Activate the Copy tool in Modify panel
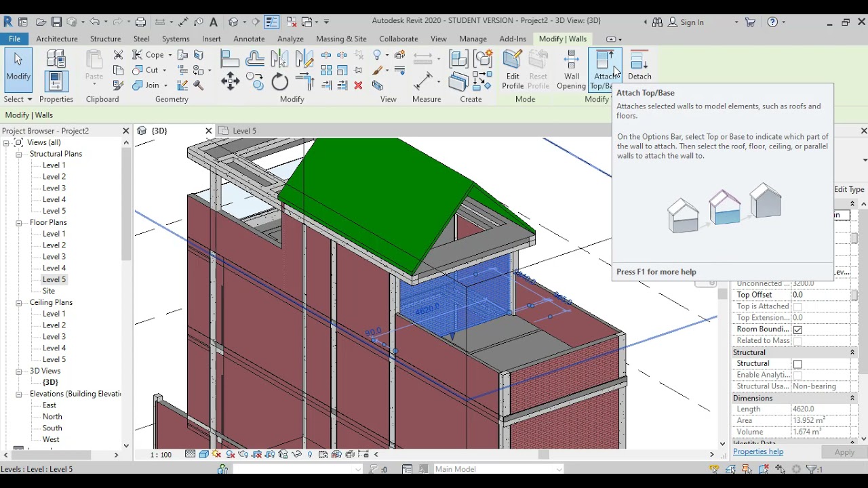Screen dimensions: 868x488 (255, 82)
